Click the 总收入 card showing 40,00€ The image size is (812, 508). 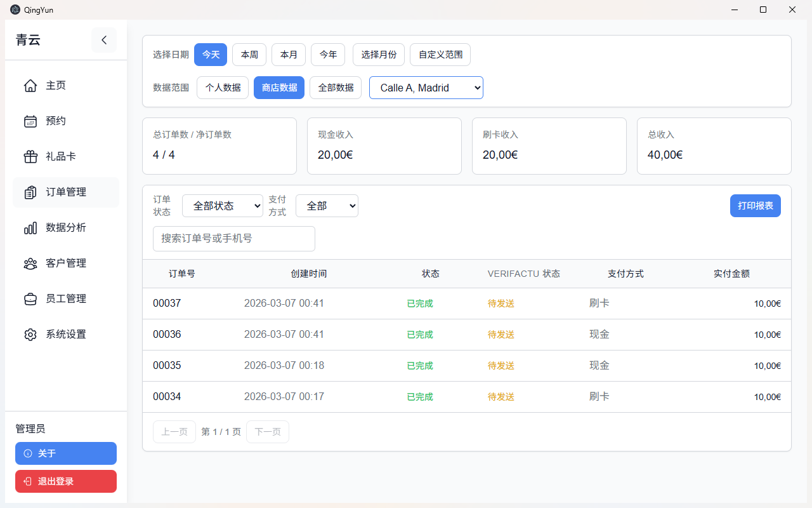pos(714,146)
